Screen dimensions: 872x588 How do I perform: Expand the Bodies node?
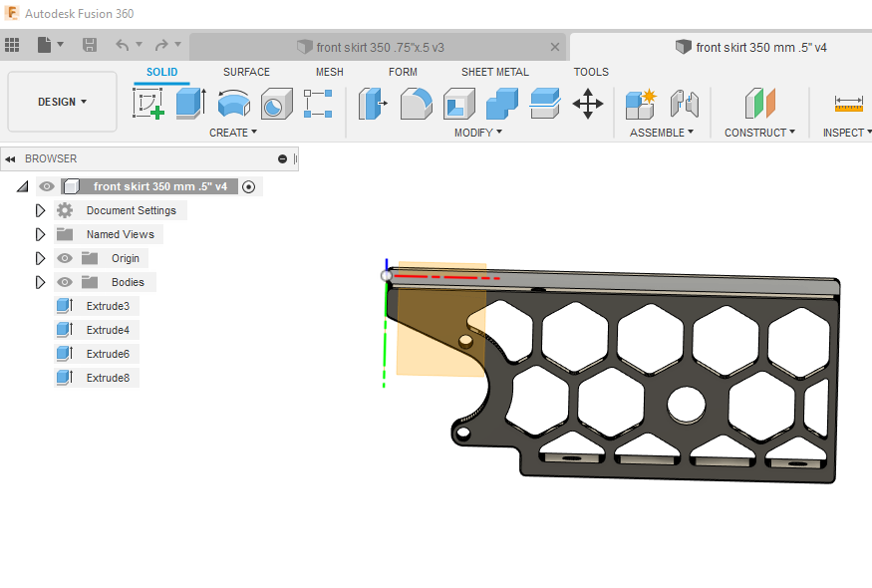point(40,283)
